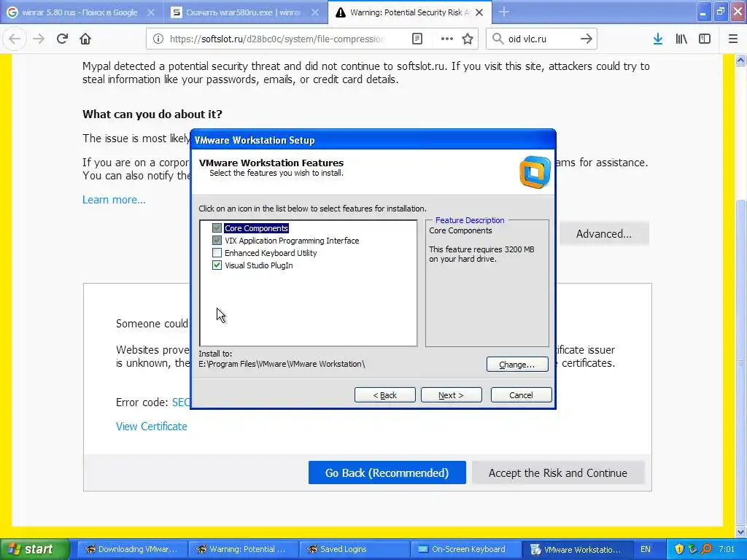
Task: Select Visual Studio PlugIn list label
Action: 259,265
